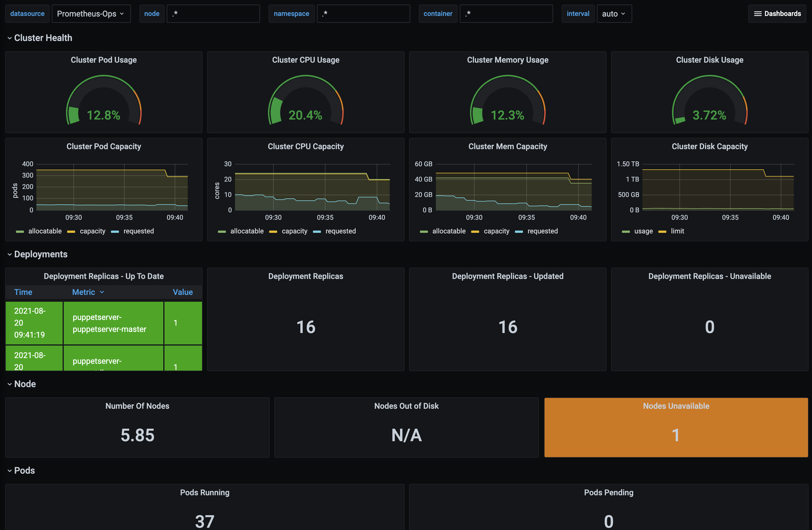
Task: Toggle allocatable series in Pod Capacity legend
Action: point(45,231)
